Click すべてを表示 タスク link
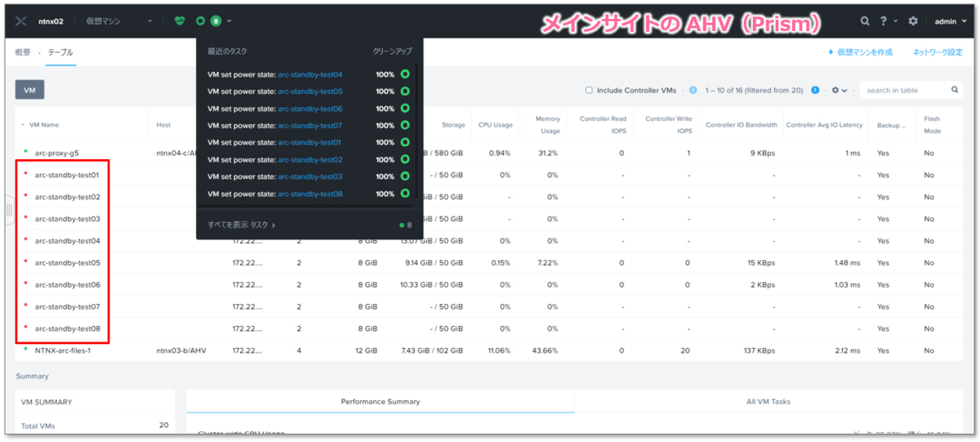980x442 pixels. pyautogui.click(x=241, y=225)
